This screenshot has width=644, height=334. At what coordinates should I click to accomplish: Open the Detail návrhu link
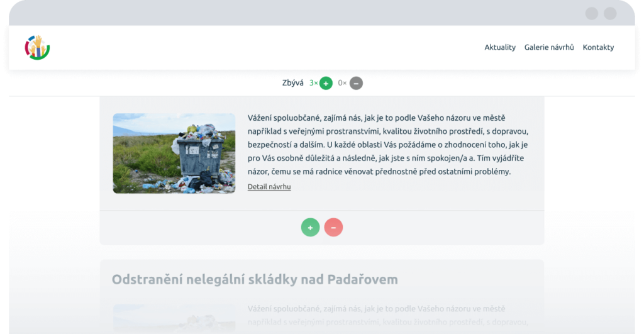pyautogui.click(x=269, y=187)
